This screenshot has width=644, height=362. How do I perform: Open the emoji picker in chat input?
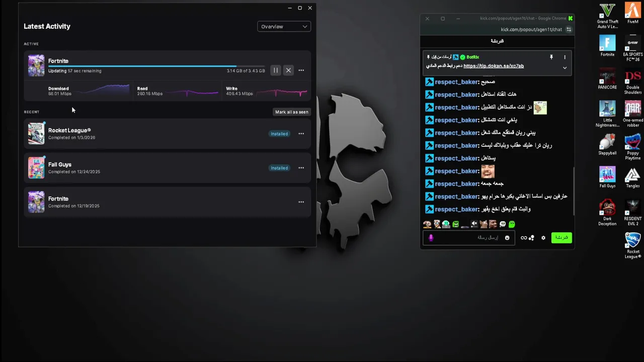pyautogui.click(x=507, y=238)
